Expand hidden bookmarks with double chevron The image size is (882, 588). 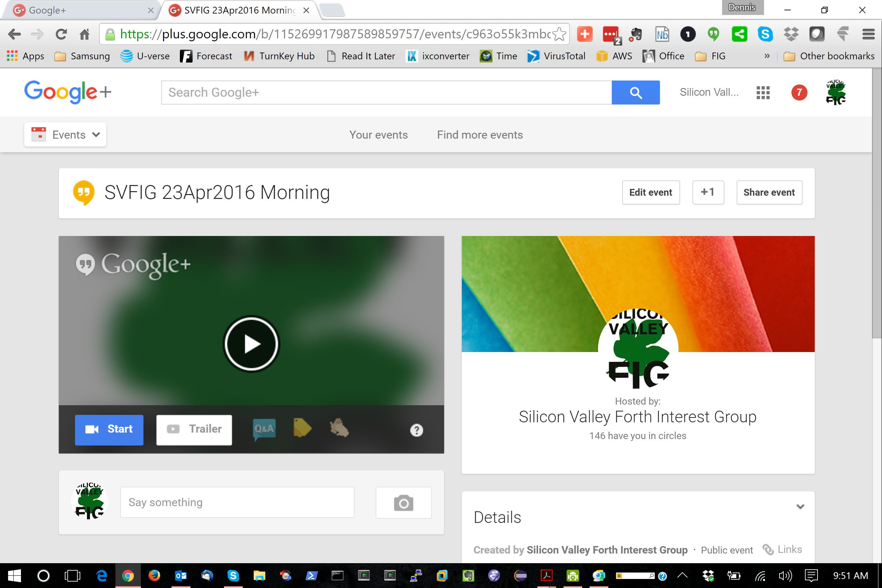coord(767,56)
